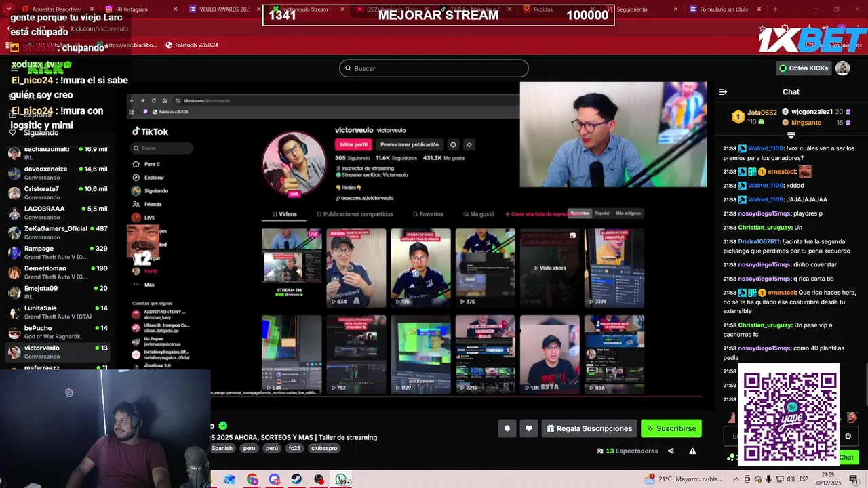Click Jota0682 at top of chat leaderboard
Image resolution: width=868 pixels, height=488 pixels.
tap(762, 113)
